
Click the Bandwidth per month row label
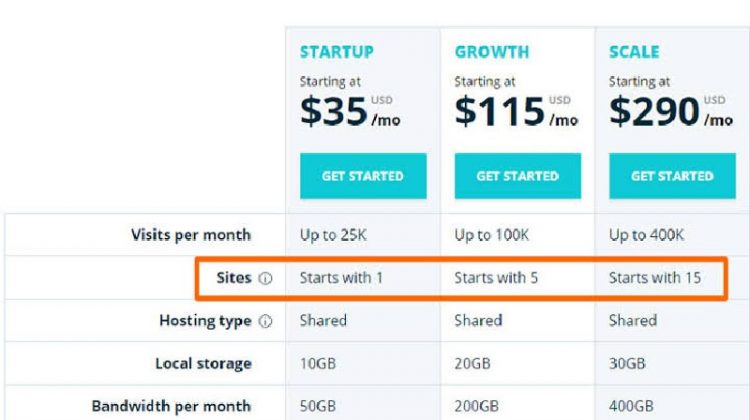click(171, 406)
